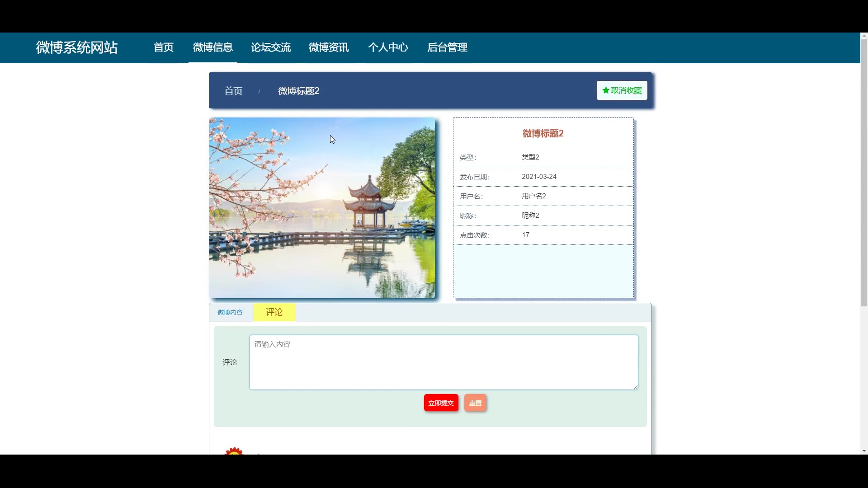Click the sunflower avatar icon below comments
This screenshot has width=868, height=488.
[234, 451]
